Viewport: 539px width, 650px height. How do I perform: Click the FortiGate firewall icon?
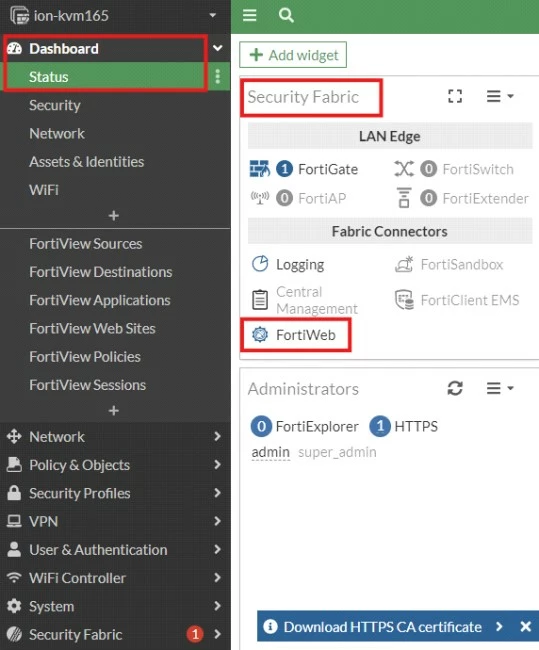coord(260,169)
